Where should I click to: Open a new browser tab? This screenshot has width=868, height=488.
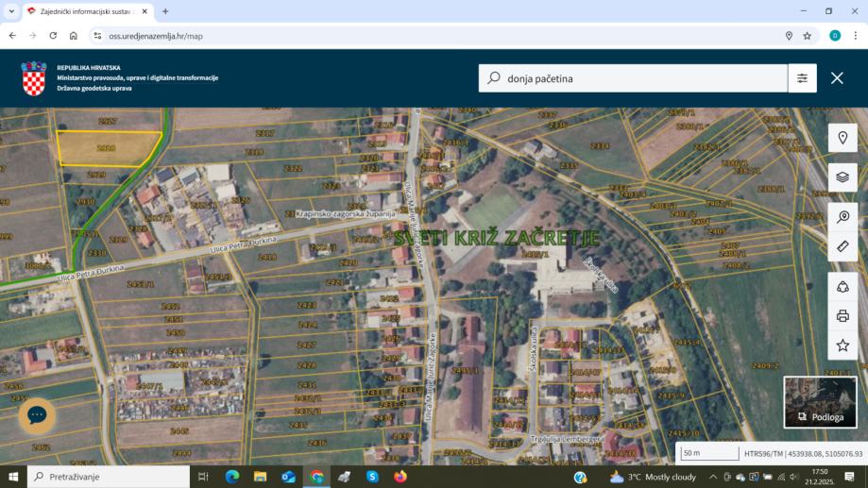[x=165, y=11]
